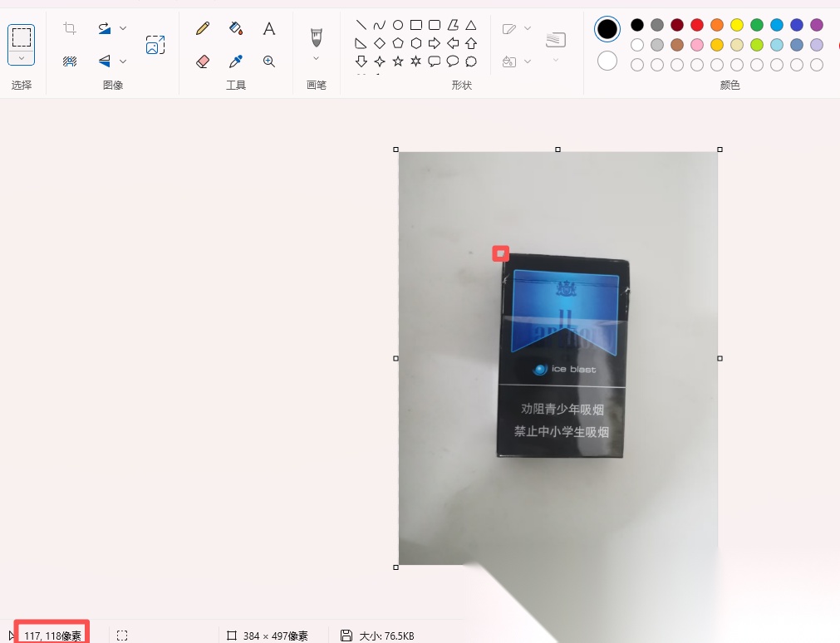Expand selection options dropdown
This screenshot has height=643, width=840.
point(22,58)
